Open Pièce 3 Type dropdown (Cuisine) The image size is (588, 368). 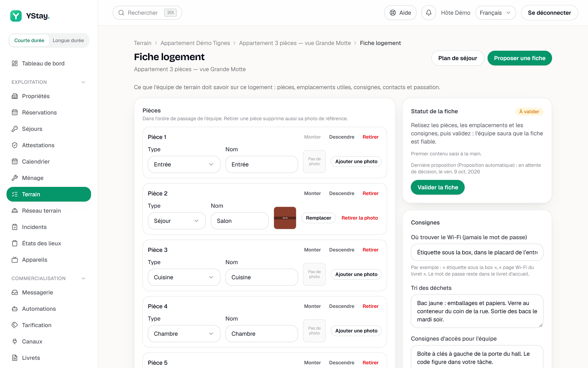pyautogui.click(x=184, y=277)
